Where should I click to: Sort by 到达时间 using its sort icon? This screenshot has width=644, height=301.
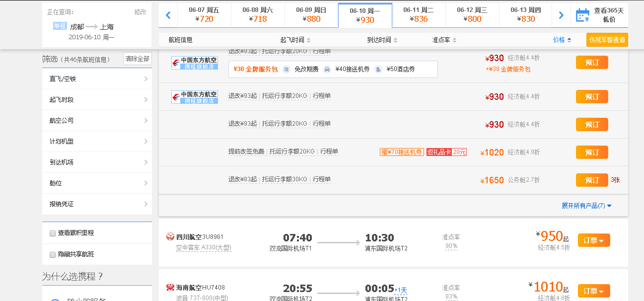pyautogui.click(x=395, y=40)
